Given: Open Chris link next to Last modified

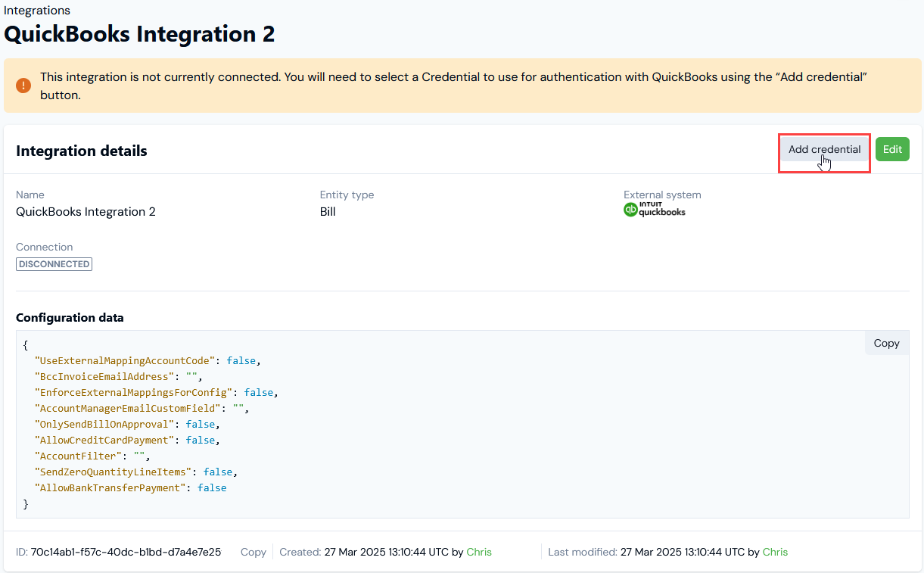Looking at the screenshot, I should (775, 552).
